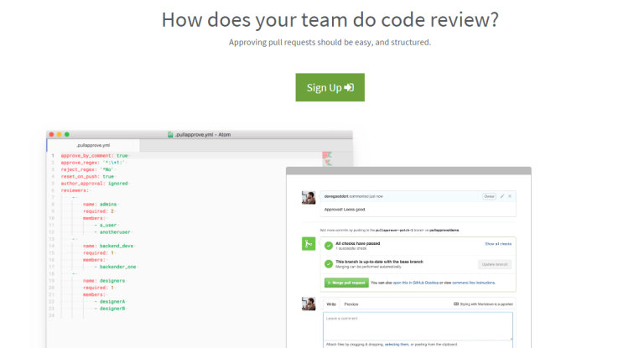Click the green Sign Up button
The height and width of the screenshot is (348, 644).
(x=330, y=87)
